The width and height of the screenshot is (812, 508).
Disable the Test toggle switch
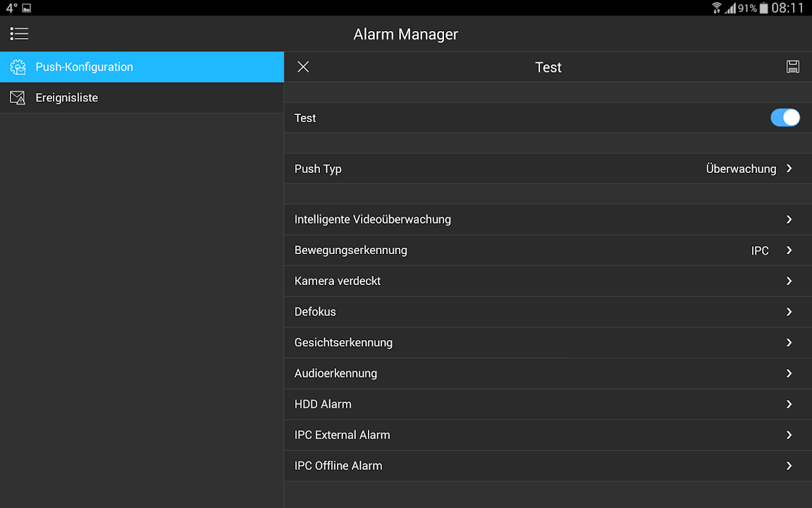pyautogui.click(x=785, y=118)
